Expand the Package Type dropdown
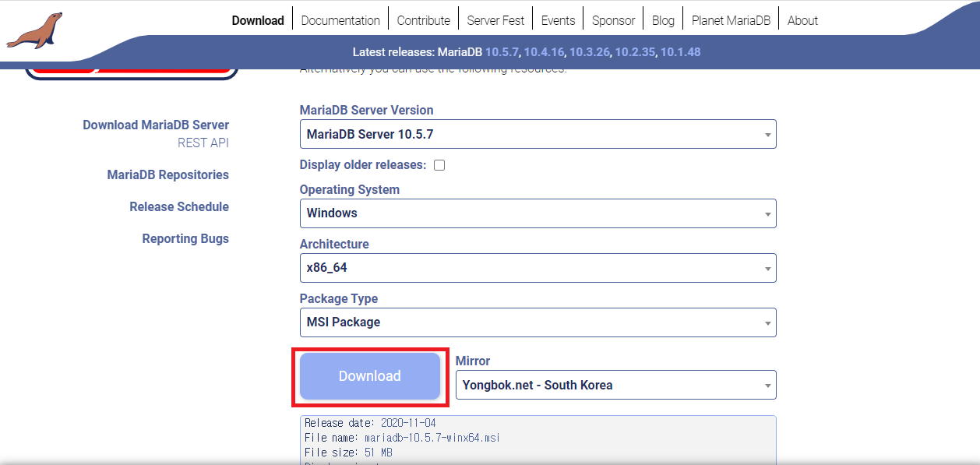The width and height of the screenshot is (980, 465). tap(538, 322)
